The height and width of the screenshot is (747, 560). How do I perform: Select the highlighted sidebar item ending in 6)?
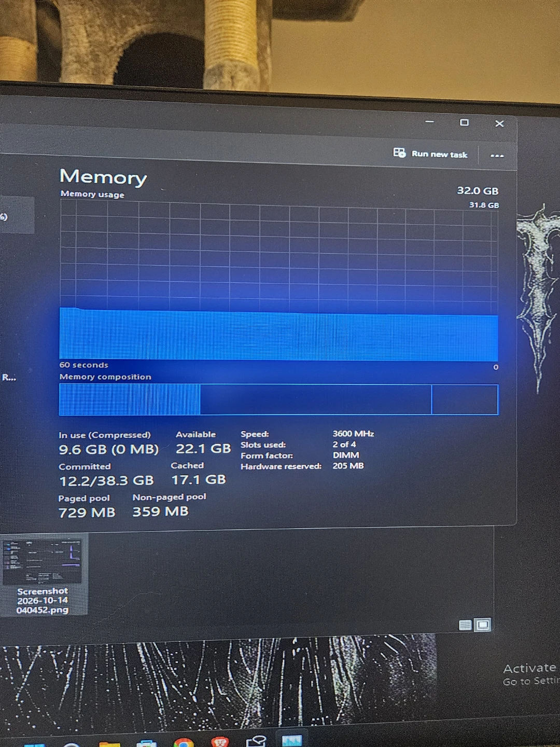[x=17, y=216]
